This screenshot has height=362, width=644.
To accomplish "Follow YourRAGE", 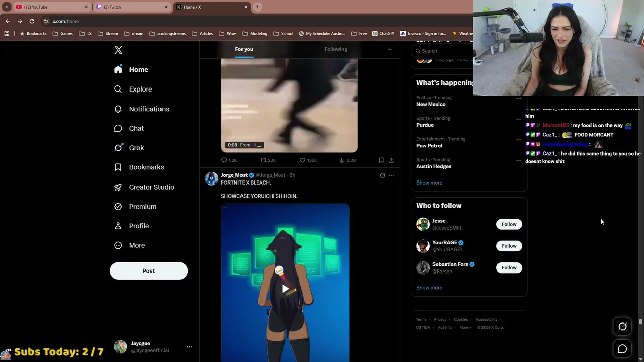I will click(509, 246).
